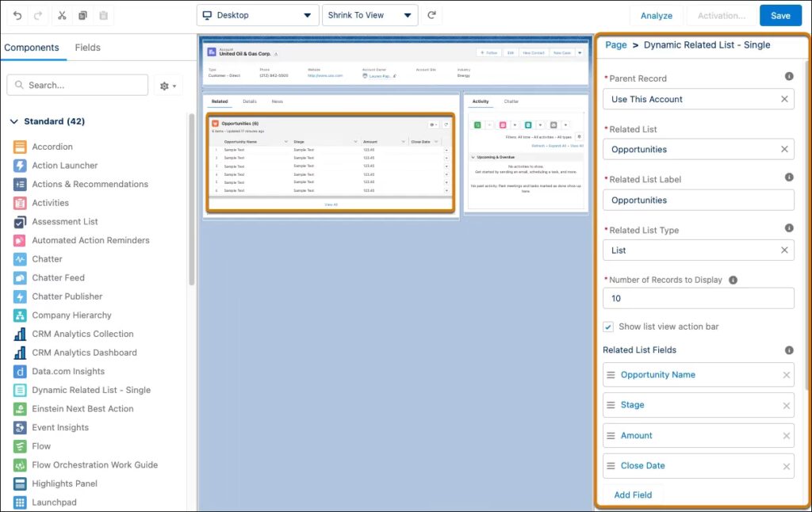Switch to the Fields tab
Viewport: 812px width, 512px height.
pos(87,48)
